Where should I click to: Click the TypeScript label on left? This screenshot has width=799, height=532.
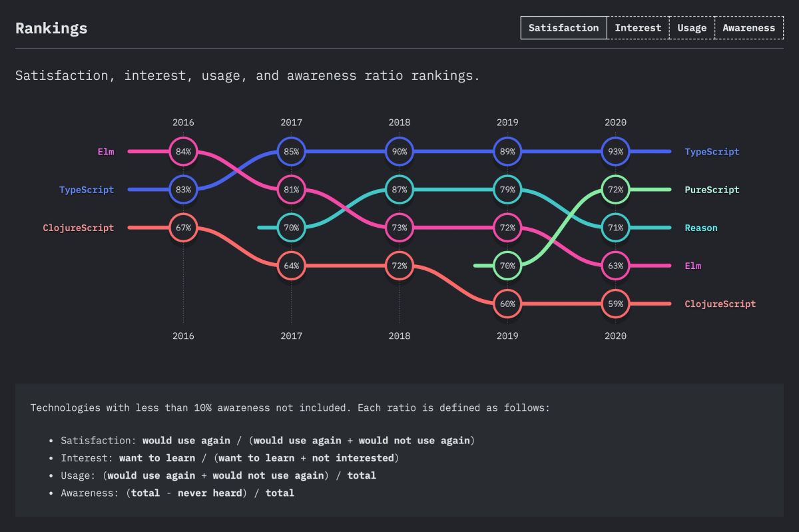coord(87,190)
